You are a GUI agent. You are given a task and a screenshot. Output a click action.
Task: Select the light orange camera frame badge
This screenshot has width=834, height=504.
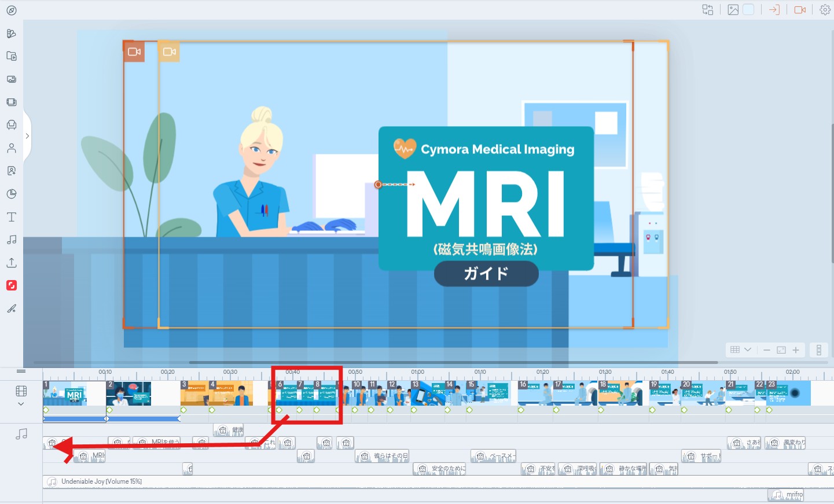[x=169, y=51]
